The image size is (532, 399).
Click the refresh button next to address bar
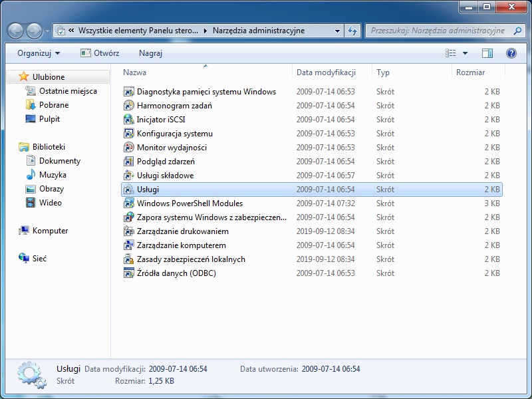(352, 31)
